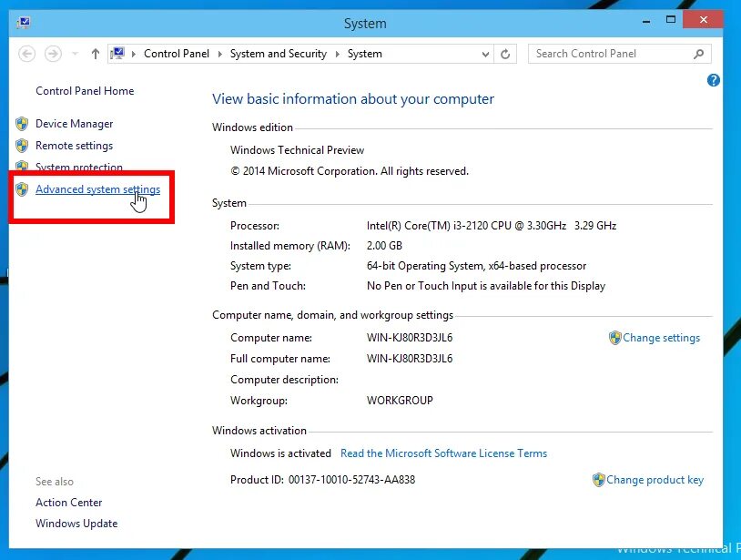Screen dimensions: 741x560
Task: Click the Full computer name value WIN-KJ80R3D3JL6
Action: [x=410, y=359]
